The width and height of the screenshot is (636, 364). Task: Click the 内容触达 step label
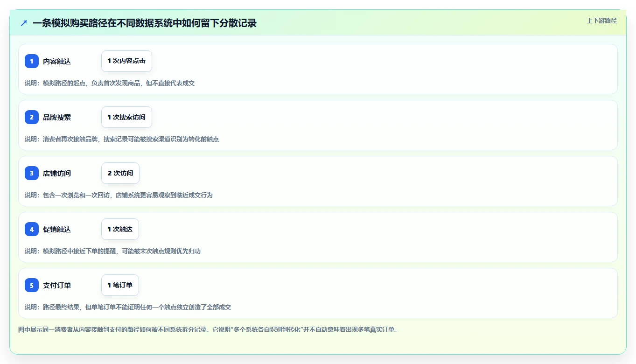[x=57, y=61]
